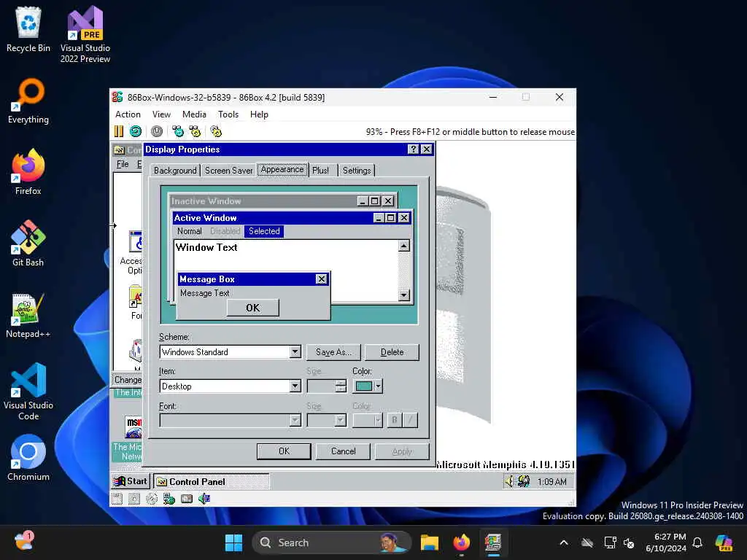
Task: Click the speaker volume icon in Memphis tray
Action: click(x=509, y=481)
